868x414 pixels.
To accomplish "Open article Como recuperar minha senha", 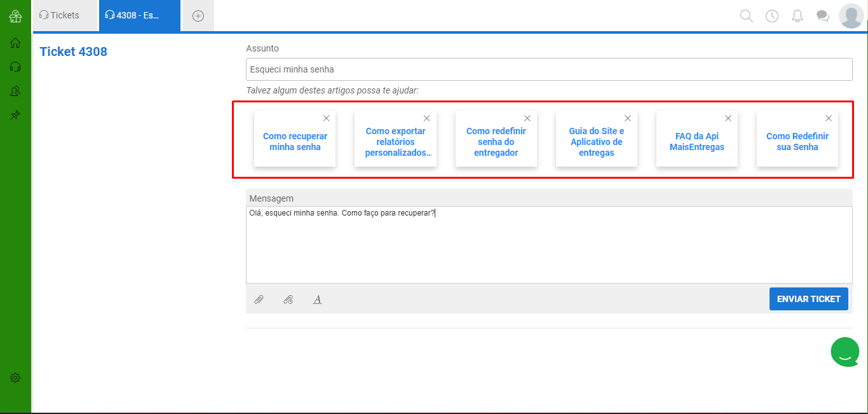I will tap(295, 141).
